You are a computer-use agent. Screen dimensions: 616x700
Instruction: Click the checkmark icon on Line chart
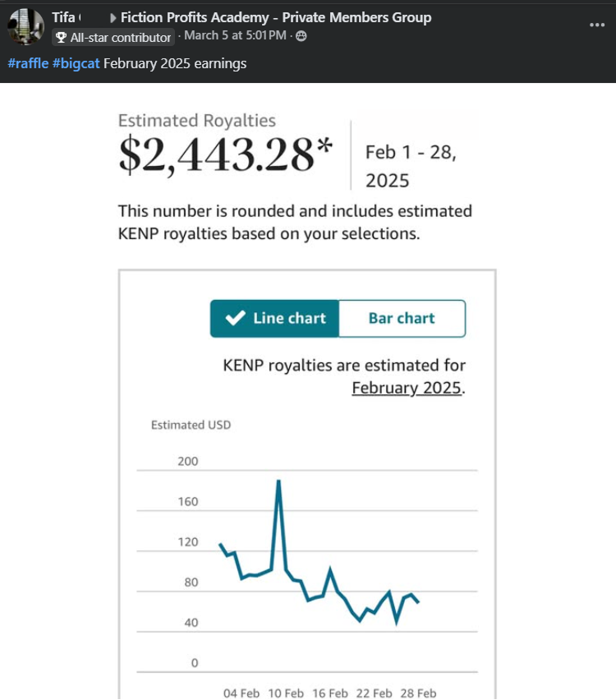tap(236, 319)
